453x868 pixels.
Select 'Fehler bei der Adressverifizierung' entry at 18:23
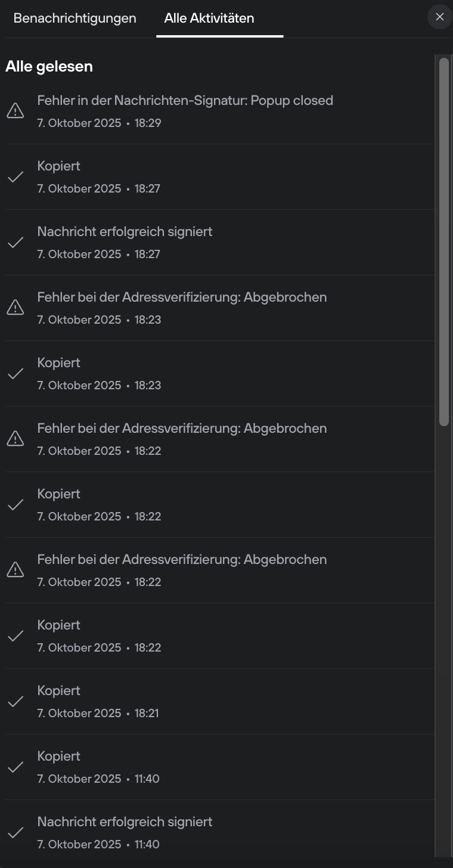[182, 297]
